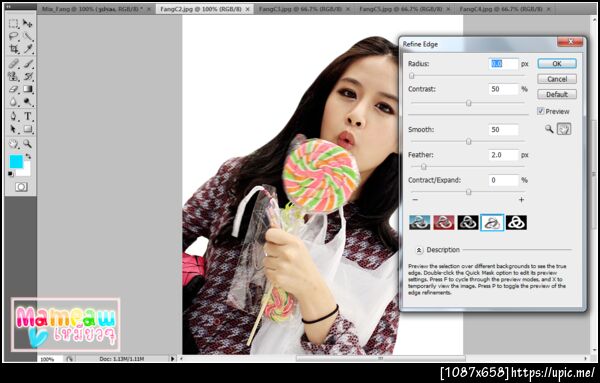Click the Radius value field
The image size is (600, 383).
point(504,64)
